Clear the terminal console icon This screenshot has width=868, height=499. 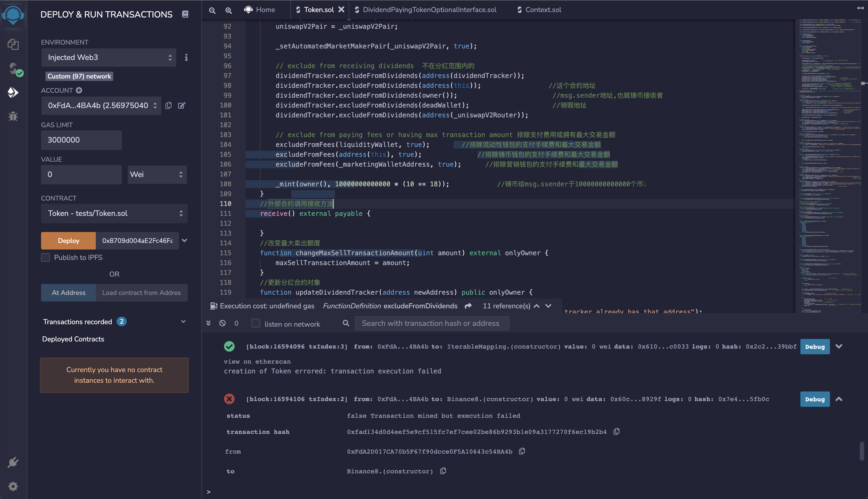pyautogui.click(x=222, y=323)
